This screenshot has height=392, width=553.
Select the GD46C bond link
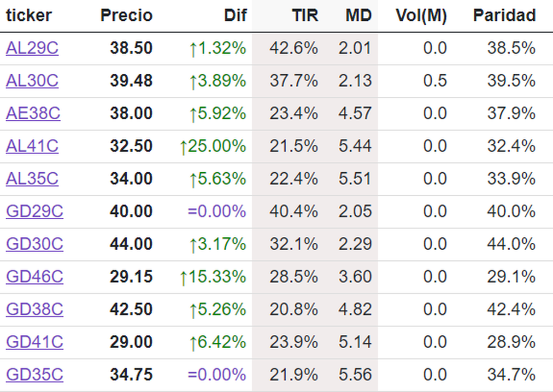35,277
